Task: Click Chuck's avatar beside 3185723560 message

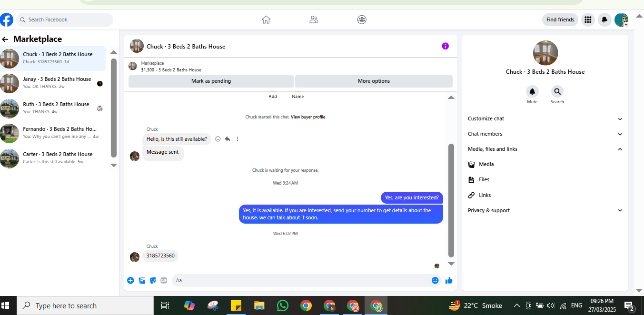Action: click(x=135, y=257)
